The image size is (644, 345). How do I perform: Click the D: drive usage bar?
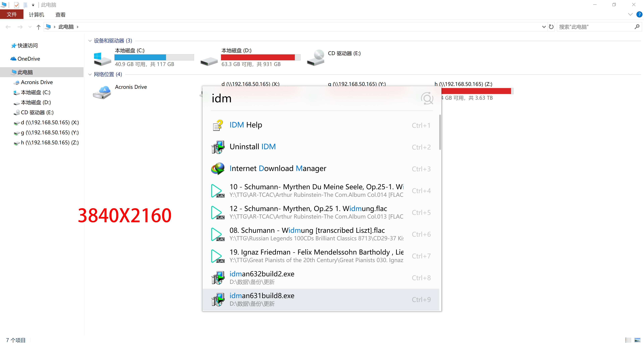click(x=260, y=57)
